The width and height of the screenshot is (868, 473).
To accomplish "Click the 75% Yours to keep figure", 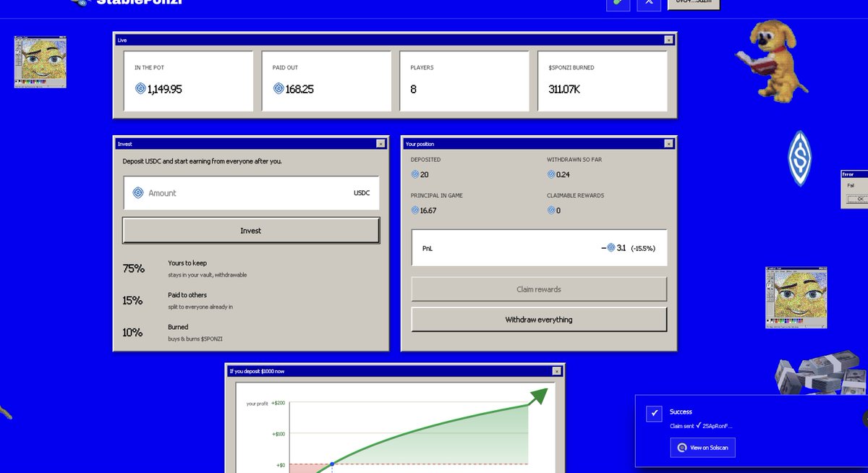I will click(x=134, y=268).
